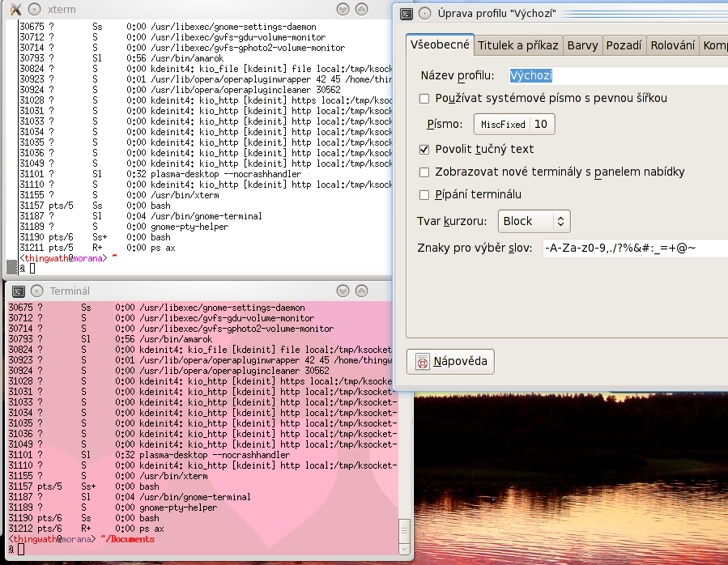Screen dimensions: 728x565
Task: Click the Terminál window up-arrow title button
Action: click(x=361, y=291)
